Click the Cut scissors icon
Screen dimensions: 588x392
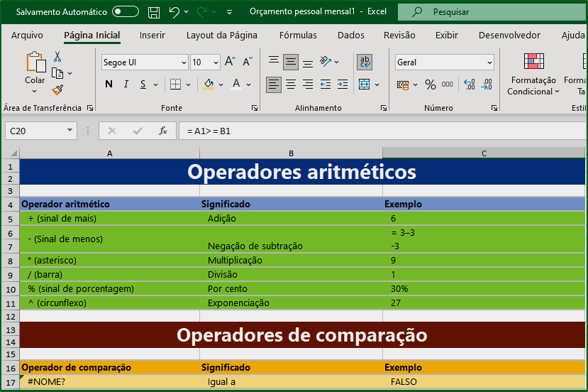point(57,56)
